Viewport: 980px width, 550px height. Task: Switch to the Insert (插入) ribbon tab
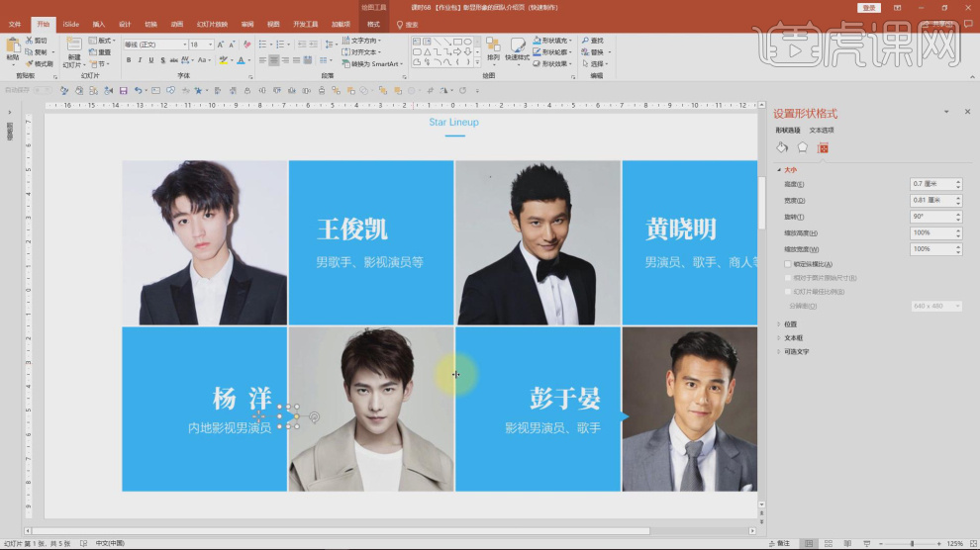coord(99,24)
